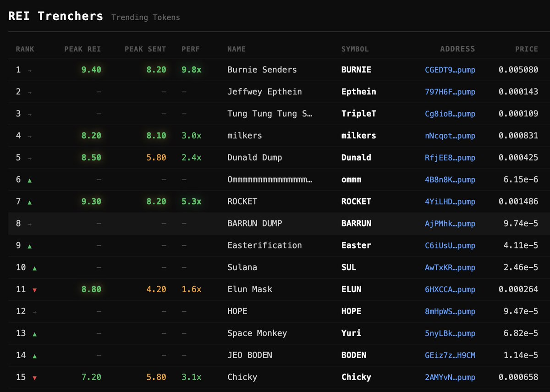Click the red down arrow beside rank 11
550x392 pixels.
pyautogui.click(x=35, y=290)
